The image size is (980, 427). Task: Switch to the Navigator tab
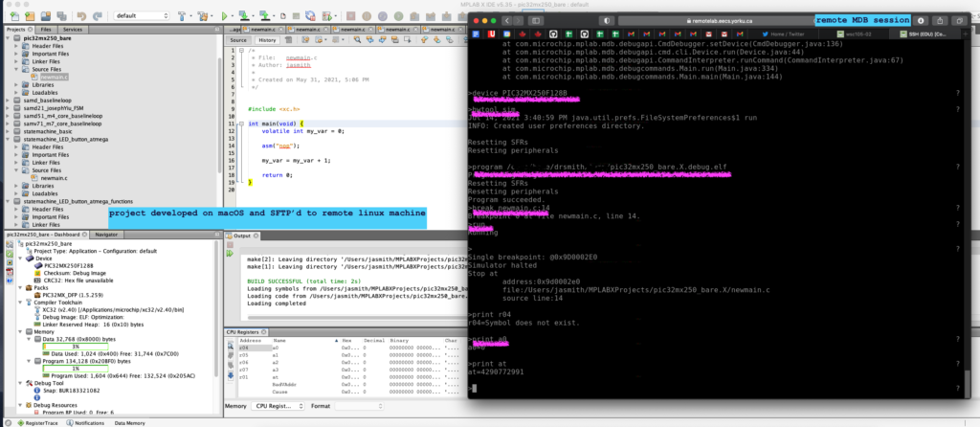104,235
